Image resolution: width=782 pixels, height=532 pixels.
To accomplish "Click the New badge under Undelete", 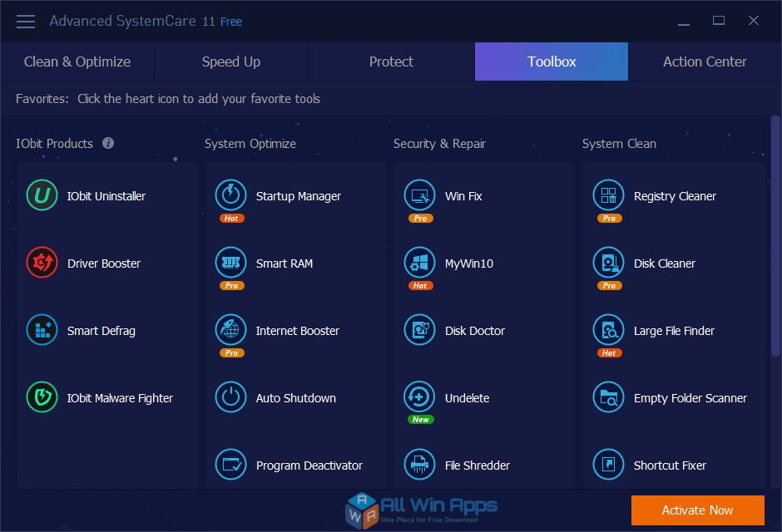I will 420,420.
